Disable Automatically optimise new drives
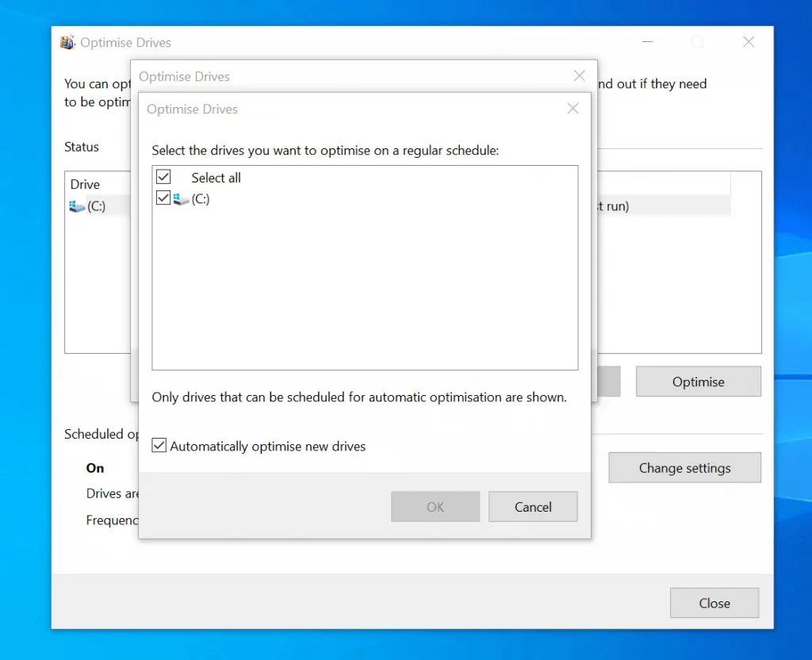The image size is (812, 660). click(159, 446)
